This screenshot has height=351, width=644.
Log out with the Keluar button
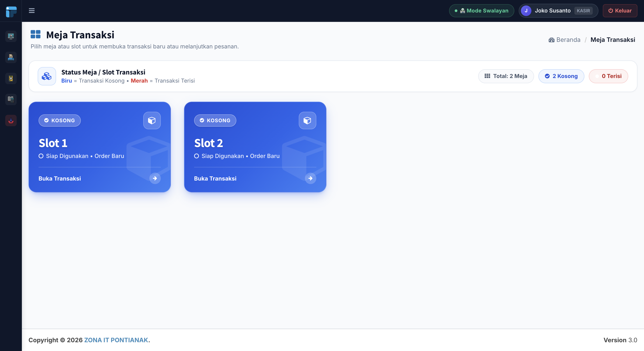(x=620, y=11)
